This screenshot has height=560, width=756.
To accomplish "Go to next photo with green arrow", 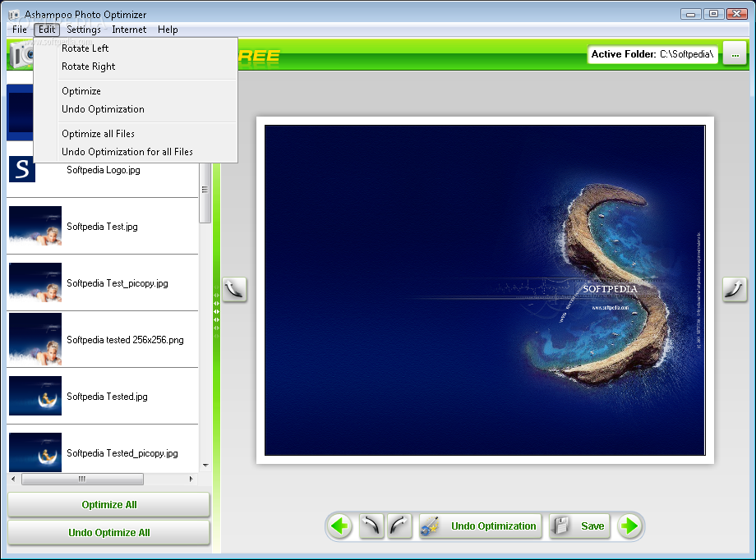I will (x=629, y=526).
